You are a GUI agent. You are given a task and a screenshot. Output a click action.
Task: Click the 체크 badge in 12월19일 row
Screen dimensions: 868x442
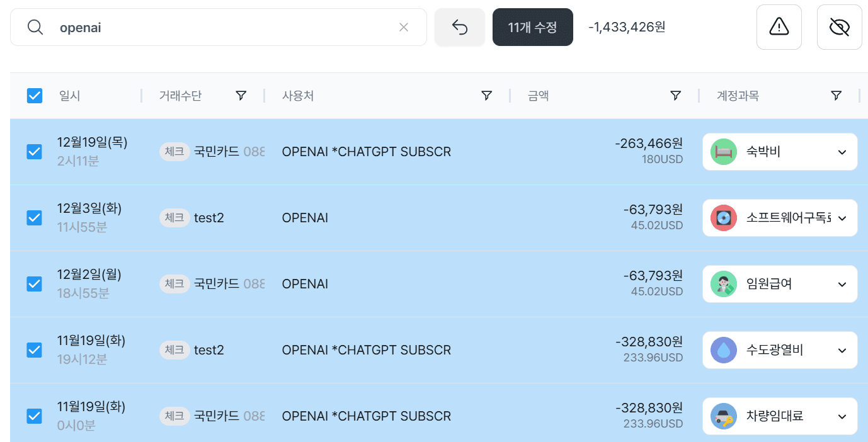174,152
